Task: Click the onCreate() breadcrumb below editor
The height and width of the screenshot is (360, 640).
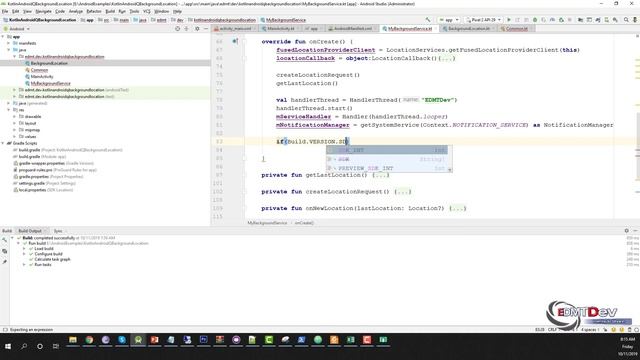Action: 304,223
